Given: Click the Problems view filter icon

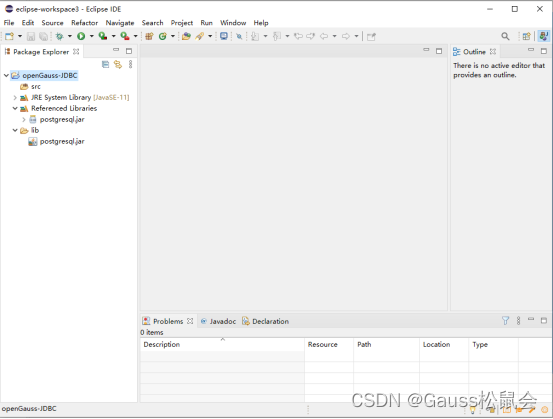Looking at the screenshot, I should coord(505,321).
